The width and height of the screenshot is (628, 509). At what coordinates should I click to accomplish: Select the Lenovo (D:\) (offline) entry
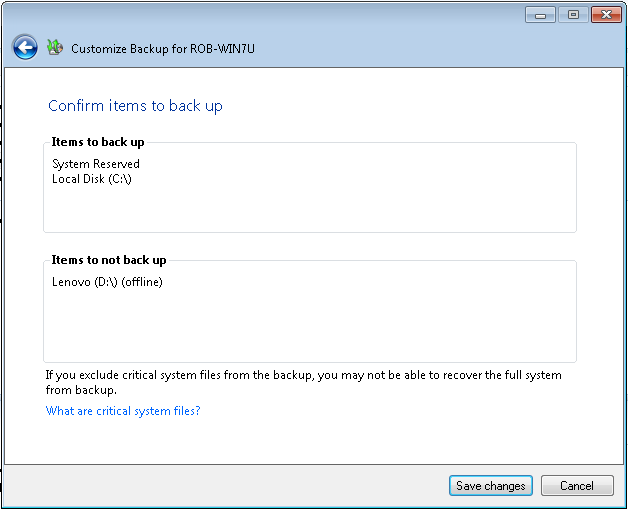point(107,282)
